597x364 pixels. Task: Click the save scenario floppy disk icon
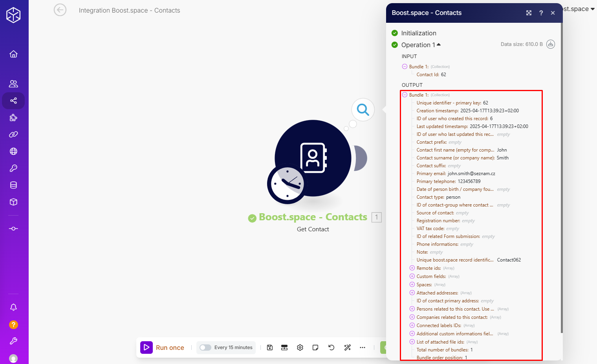pos(270,348)
